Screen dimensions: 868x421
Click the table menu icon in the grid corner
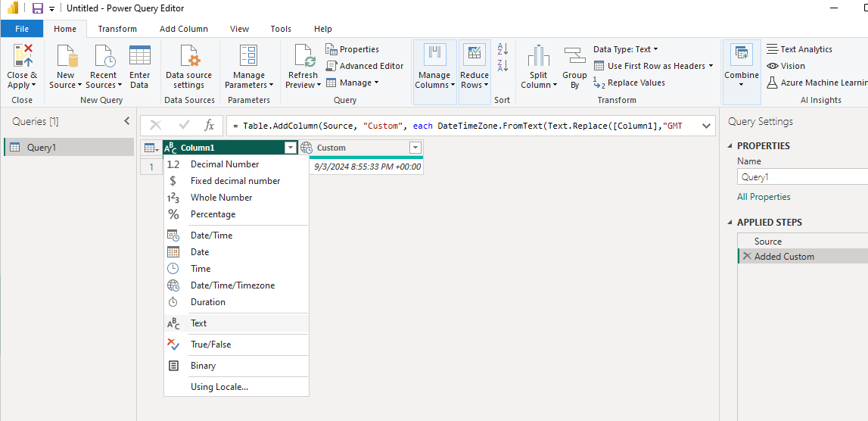pos(151,148)
